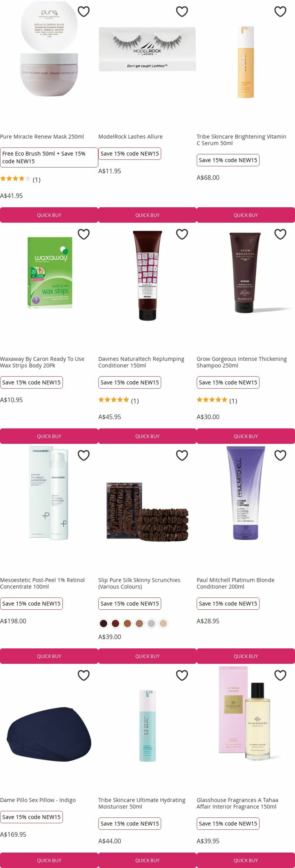Screen dimensions: 295x868
Task: Select the darkest brown scrunchie colour swatch
Action: [x=103, y=624]
